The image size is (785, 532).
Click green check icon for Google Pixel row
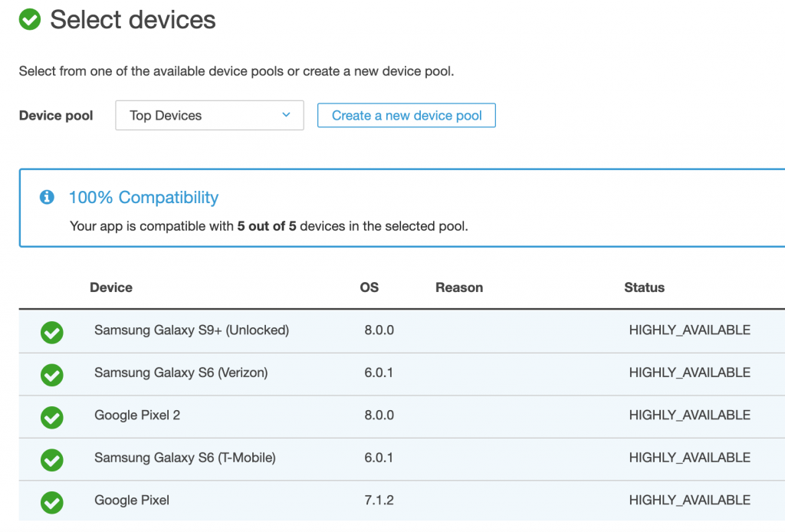click(x=51, y=502)
